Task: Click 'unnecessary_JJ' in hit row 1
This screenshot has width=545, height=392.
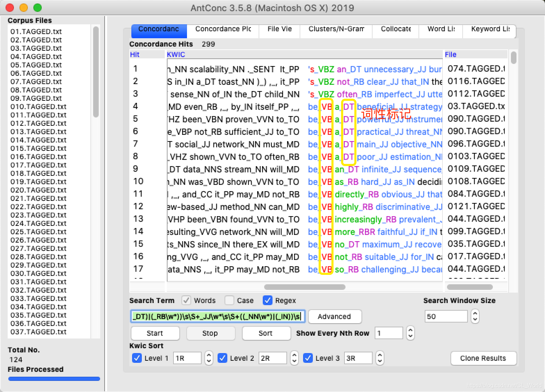Action: click(395, 70)
